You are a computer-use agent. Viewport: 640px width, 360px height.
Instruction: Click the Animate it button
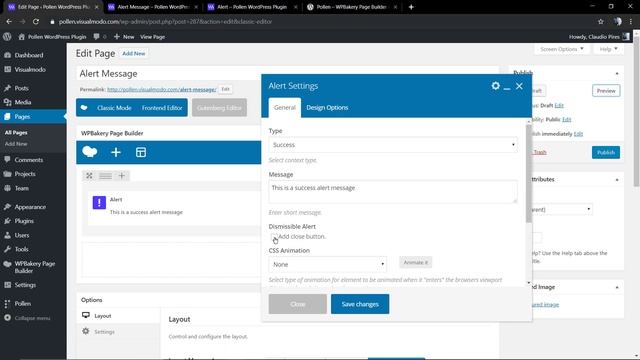click(416, 262)
